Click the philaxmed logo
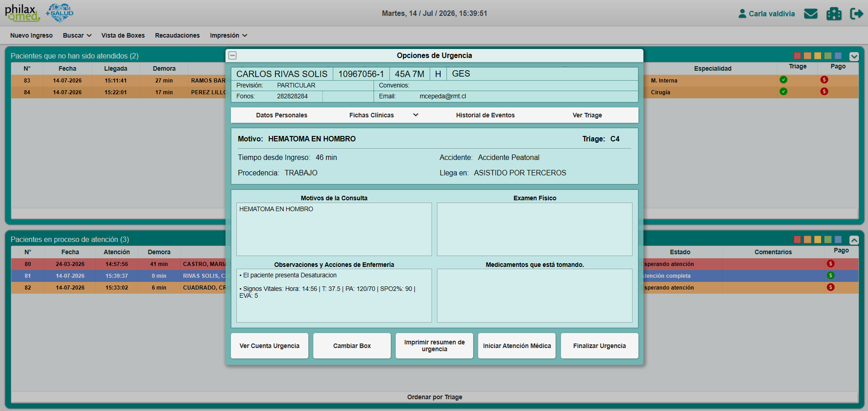Viewport: 868px width, 411px height. 22,13
